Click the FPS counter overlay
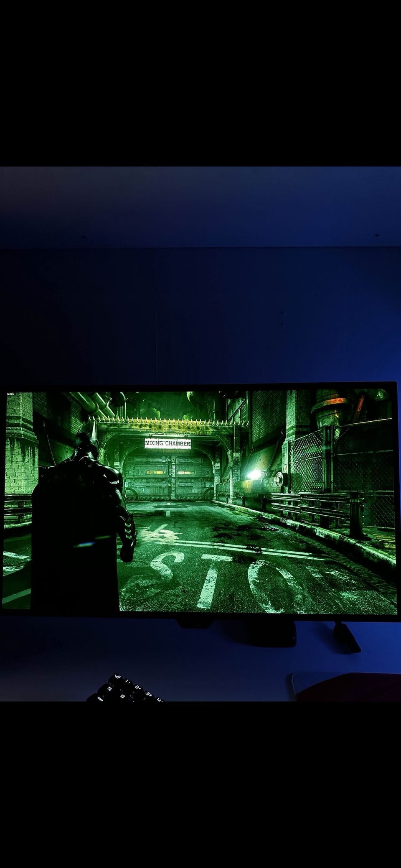The height and width of the screenshot is (868, 401). pyautogui.click(x=10, y=394)
